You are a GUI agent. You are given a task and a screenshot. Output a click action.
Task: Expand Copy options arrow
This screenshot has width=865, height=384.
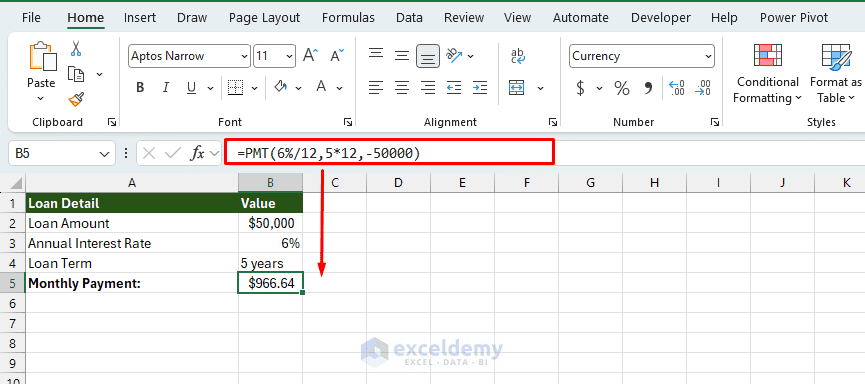click(99, 74)
